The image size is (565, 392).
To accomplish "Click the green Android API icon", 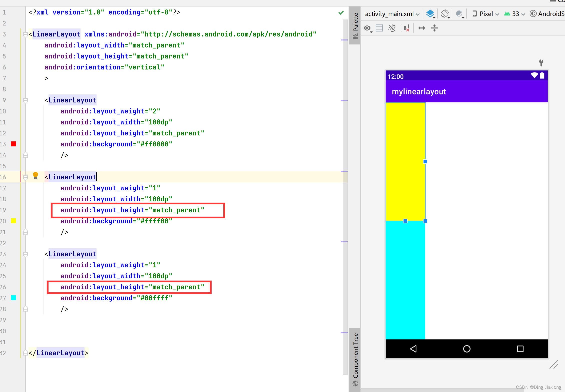I will (507, 14).
